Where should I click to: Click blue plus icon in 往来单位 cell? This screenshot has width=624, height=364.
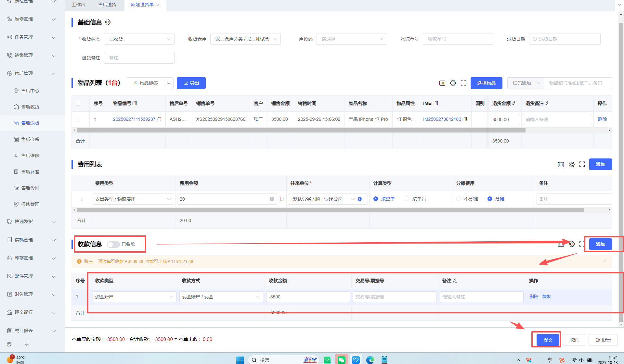[x=360, y=199]
